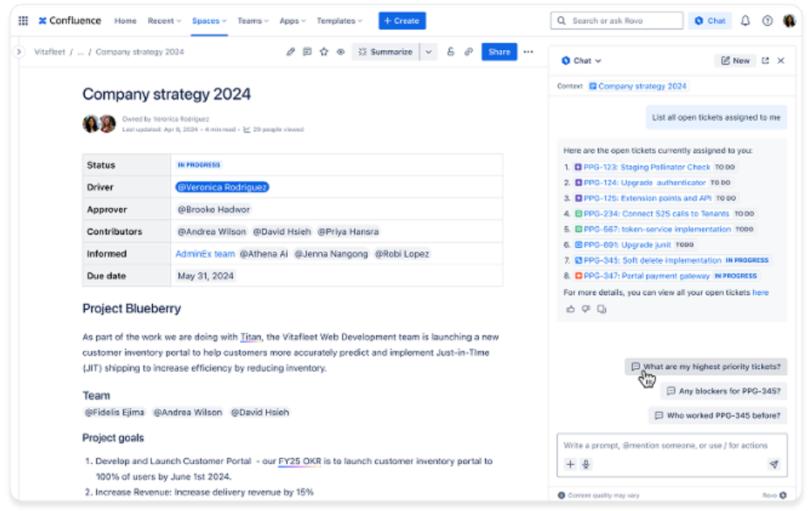Open the Spaces menu
The height and width of the screenshot is (511, 812).
[x=209, y=21]
